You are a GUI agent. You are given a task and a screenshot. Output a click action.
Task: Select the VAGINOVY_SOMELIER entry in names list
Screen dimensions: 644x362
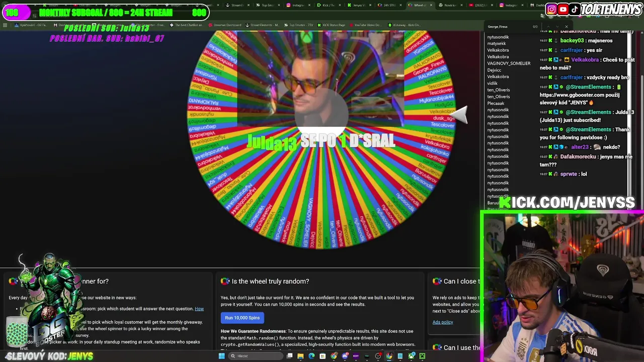click(x=509, y=63)
